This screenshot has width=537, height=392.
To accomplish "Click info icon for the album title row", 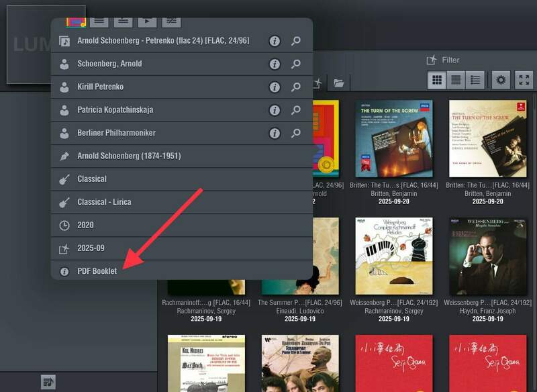I will (274, 42).
